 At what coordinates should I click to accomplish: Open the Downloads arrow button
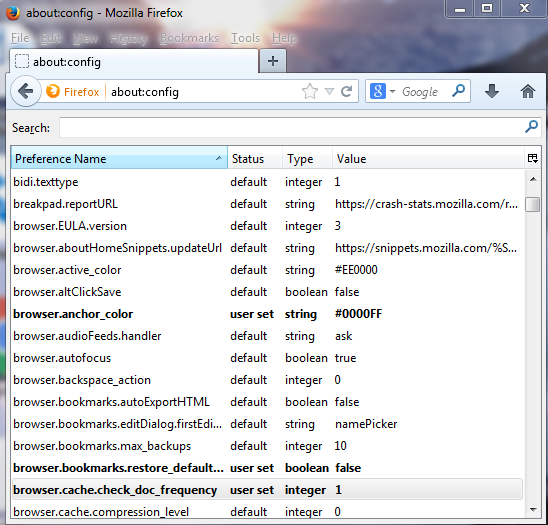[492, 91]
